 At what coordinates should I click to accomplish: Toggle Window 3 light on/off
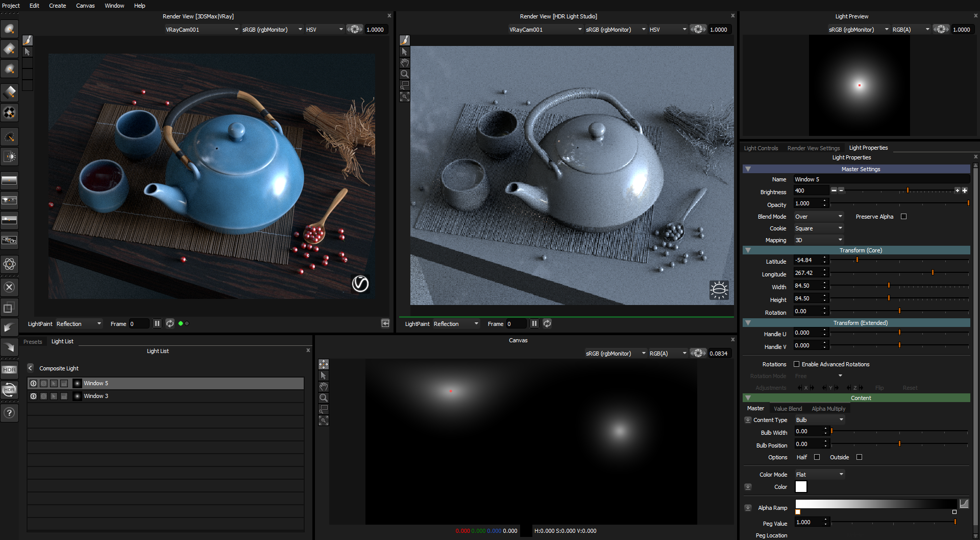pyautogui.click(x=33, y=396)
